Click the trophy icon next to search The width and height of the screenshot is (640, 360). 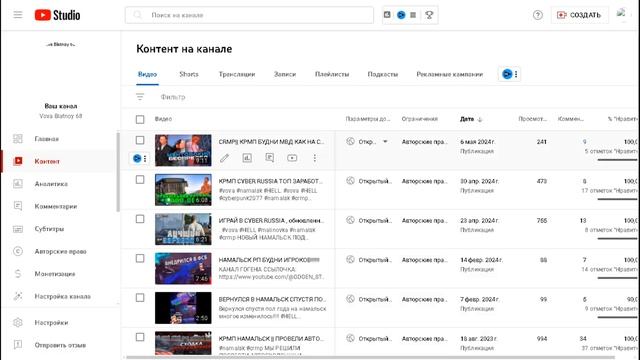pos(429,15)
